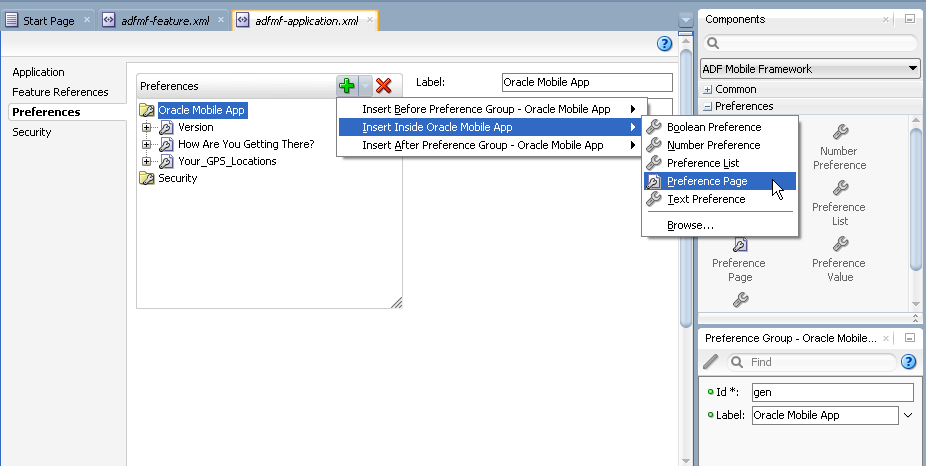
Task: Open the dropdown arrow beside green plus
Action: 366,86
